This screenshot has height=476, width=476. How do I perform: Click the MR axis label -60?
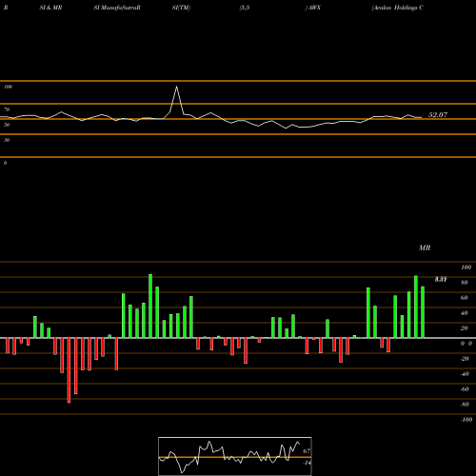[465, 389]
